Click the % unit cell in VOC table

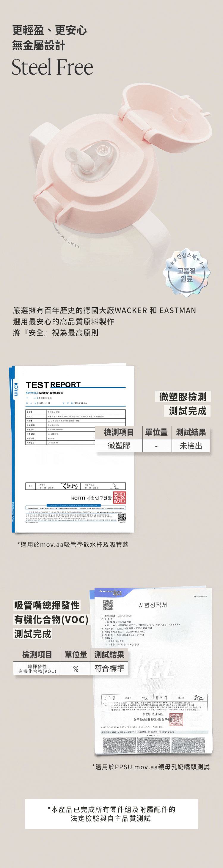pyautogui.click(x=76, y=668)
